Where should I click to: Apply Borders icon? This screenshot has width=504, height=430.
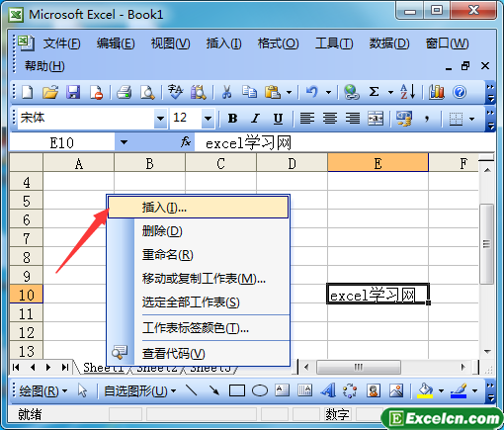click(456, 119)
